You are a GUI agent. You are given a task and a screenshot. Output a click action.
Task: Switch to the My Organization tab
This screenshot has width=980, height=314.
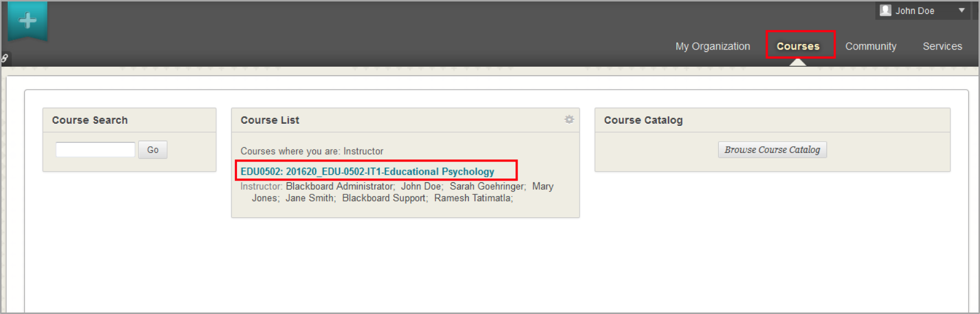pyautogui.click(x=712, y=46)
